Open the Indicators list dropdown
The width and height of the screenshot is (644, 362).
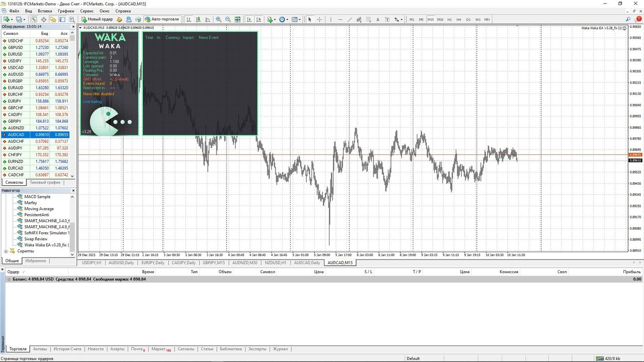tap(271, 19)
